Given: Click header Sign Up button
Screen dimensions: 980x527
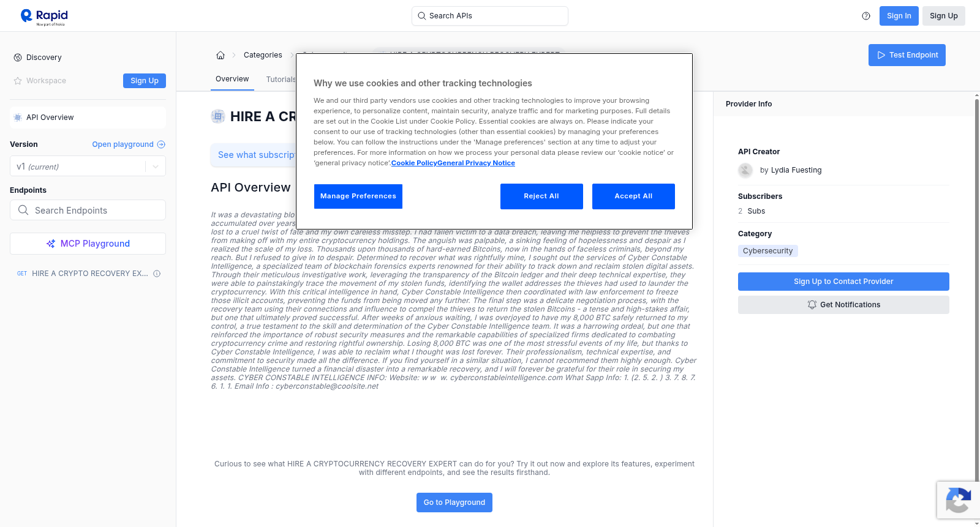Looking at the screenshot, I should pos(943,16).
